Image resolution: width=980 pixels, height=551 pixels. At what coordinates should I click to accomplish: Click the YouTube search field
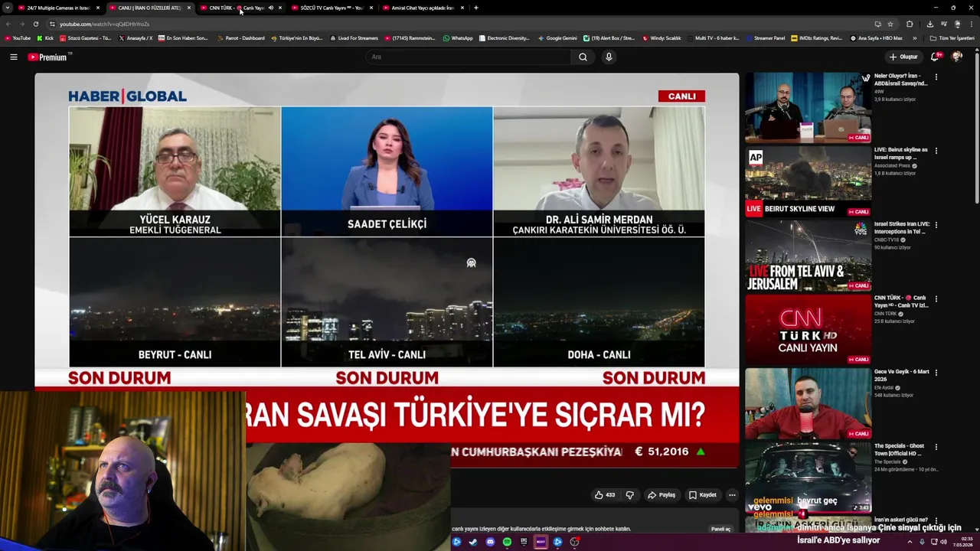click(x=469, y=57)
